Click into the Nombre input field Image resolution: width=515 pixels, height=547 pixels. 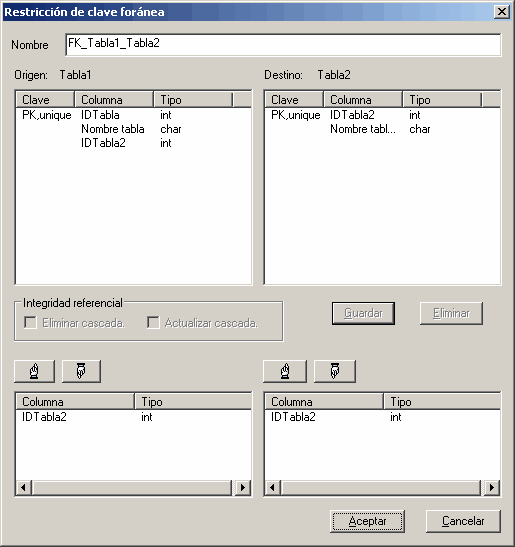click(x=283, y=44)
